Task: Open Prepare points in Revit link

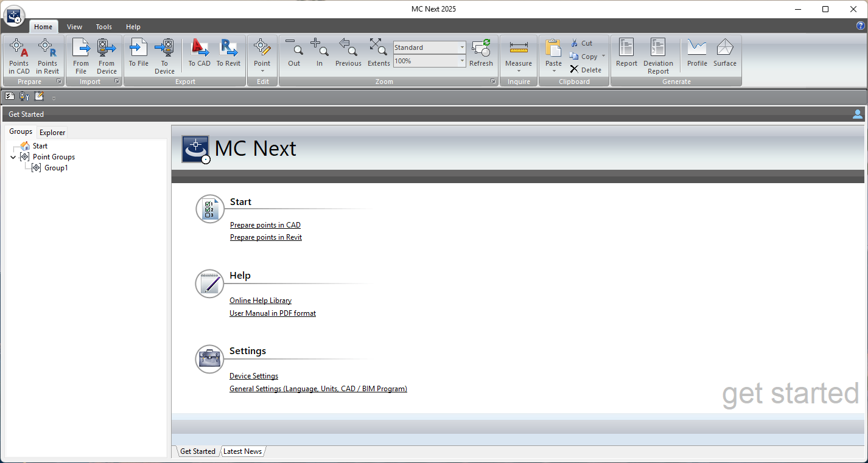Action: (x=266, y=237)
